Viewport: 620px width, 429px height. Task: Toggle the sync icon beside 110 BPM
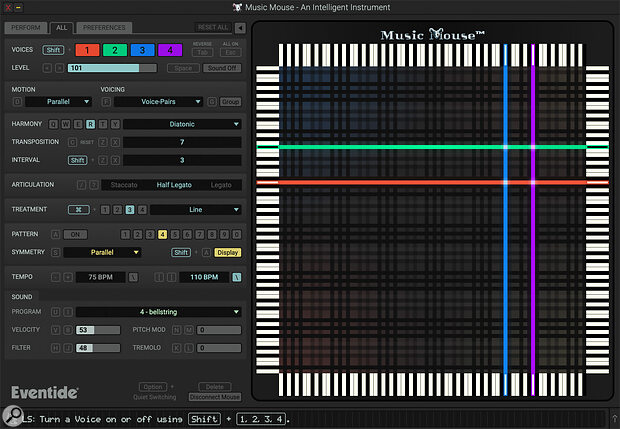click(x=236, y=277)
